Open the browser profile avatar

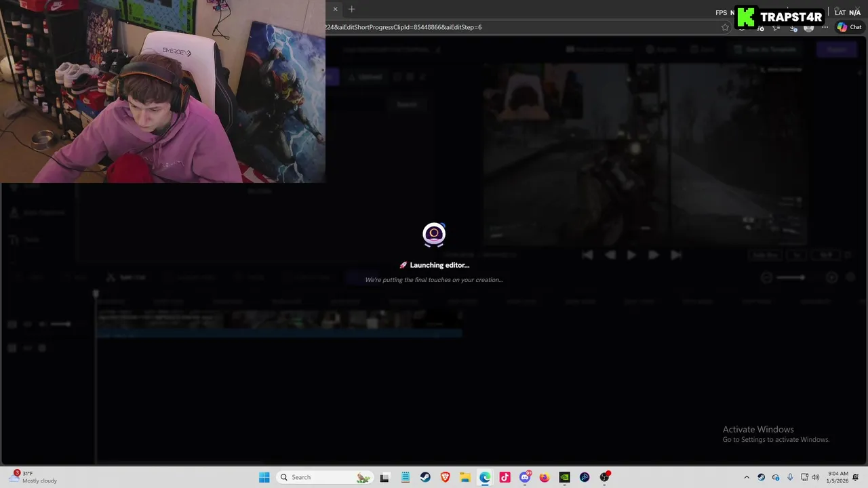tap(809, 28)
